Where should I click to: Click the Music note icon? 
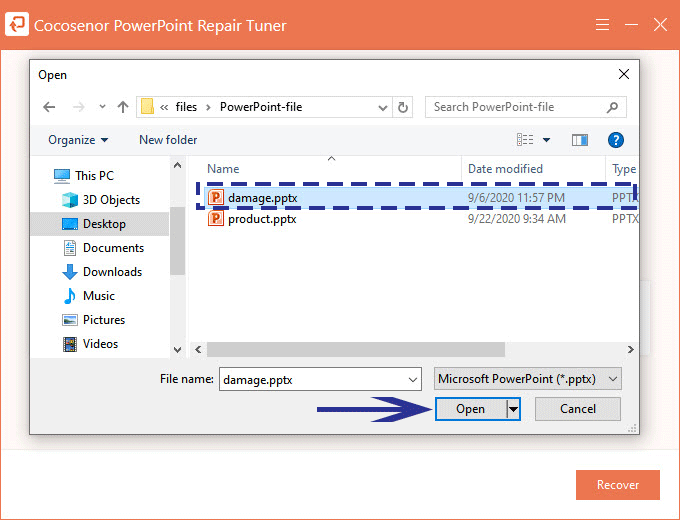pos(69,296)
